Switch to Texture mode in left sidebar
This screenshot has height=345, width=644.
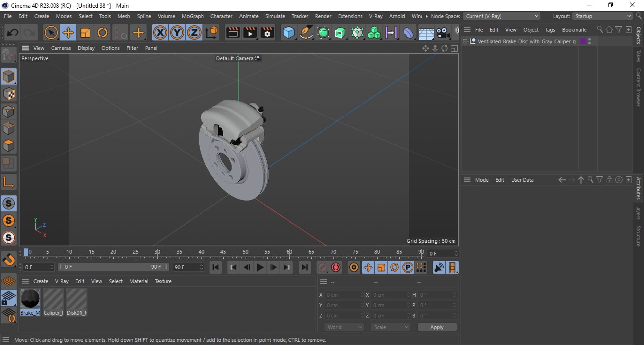coord(9,94)
